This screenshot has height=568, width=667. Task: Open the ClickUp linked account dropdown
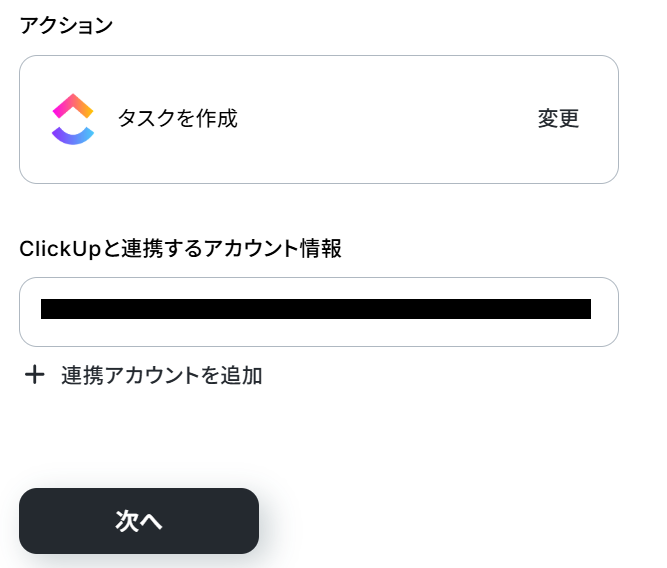coord(318,312)
